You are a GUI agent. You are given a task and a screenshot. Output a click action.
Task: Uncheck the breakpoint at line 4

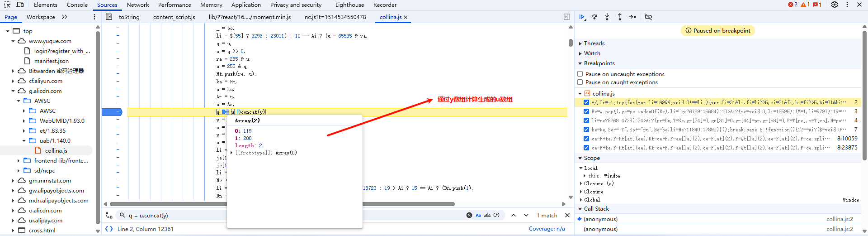586,120
